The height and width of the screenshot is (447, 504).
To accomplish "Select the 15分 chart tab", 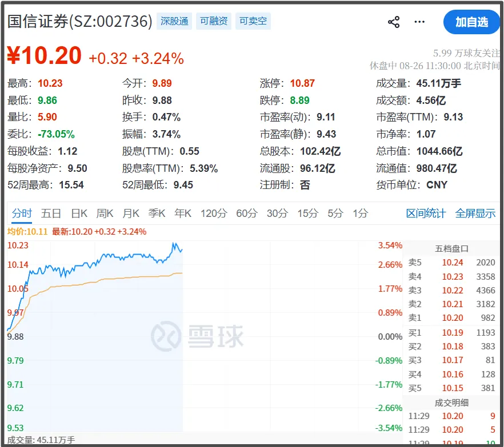I will click(x=308, y=214).
